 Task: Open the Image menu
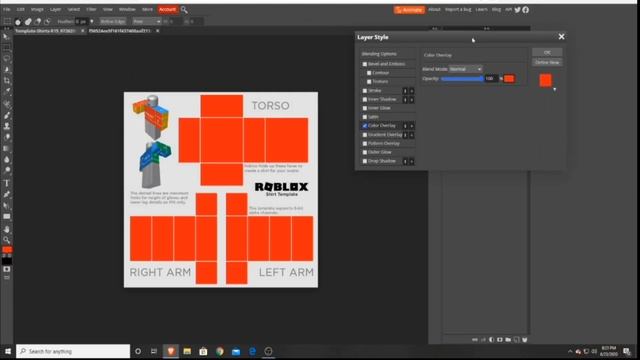37,9
